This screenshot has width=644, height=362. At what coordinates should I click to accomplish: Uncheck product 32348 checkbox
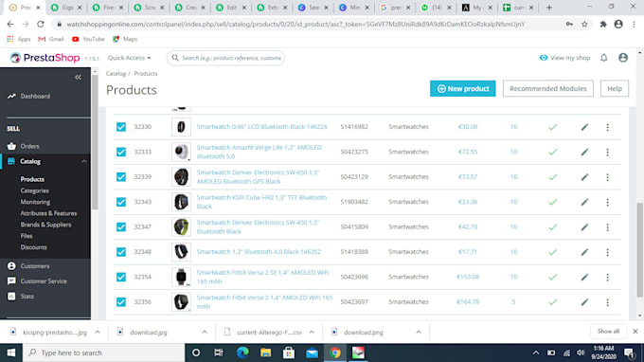click(x=121, y=252)
